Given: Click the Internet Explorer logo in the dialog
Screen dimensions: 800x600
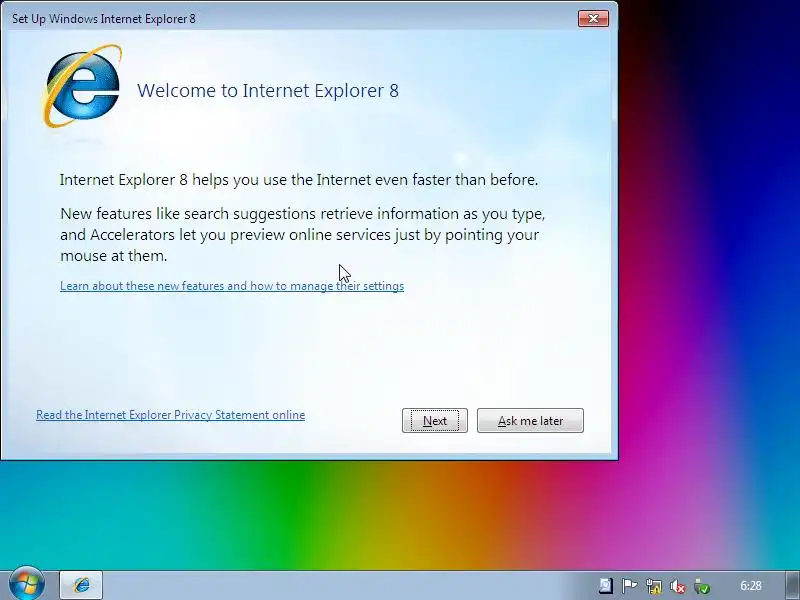Looking at the screenshot, I should click(82, 86).
